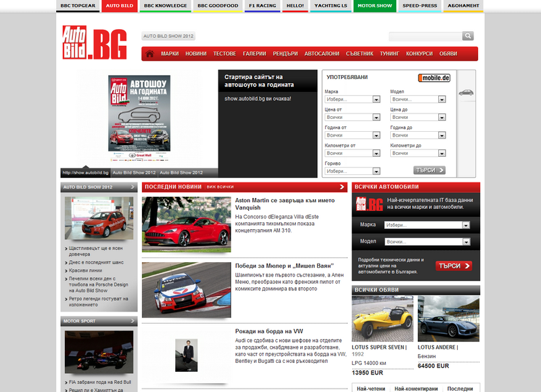
Task: Click the mobile.de logo
Action: (434, 78)
